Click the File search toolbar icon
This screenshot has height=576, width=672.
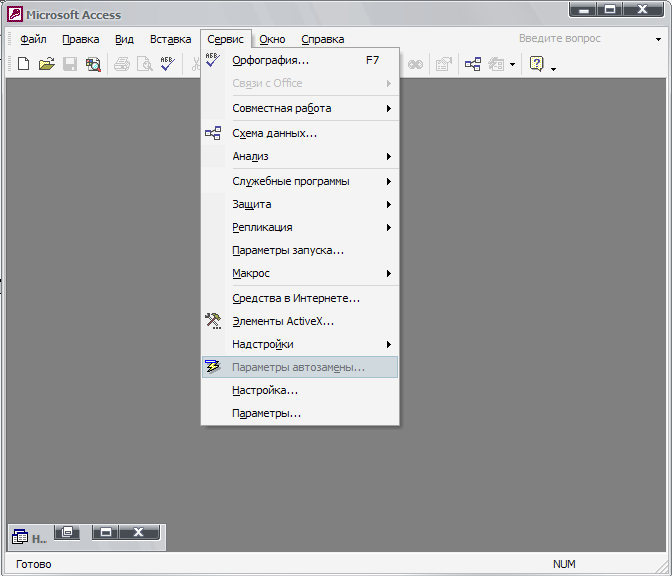coord(93,64)
